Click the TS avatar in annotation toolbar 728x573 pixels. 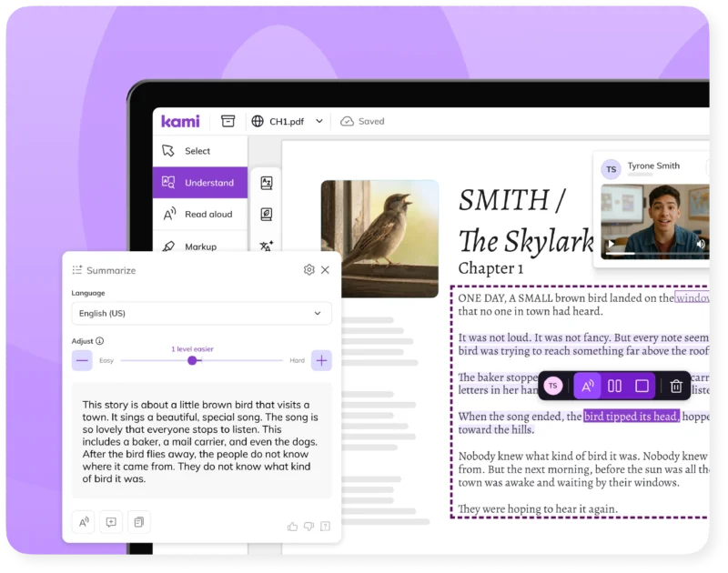point(553,386)
